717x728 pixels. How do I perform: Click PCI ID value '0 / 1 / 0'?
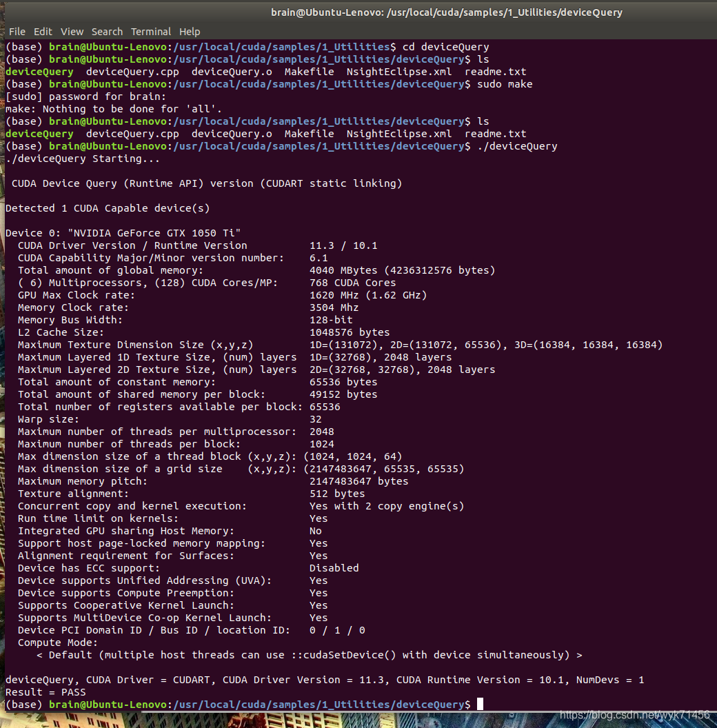click(x=337, y=630)
